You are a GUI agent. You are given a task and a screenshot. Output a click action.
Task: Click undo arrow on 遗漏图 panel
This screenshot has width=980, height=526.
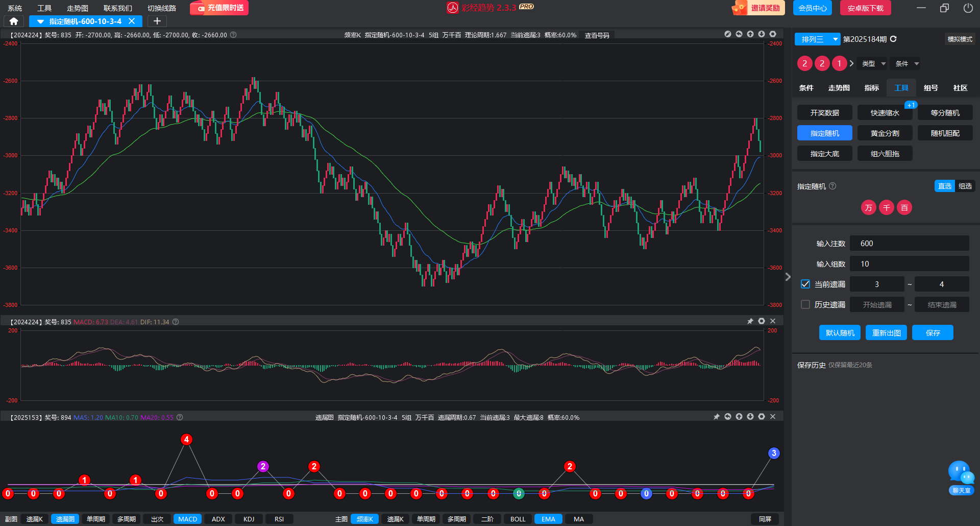(x=728, y=417)
